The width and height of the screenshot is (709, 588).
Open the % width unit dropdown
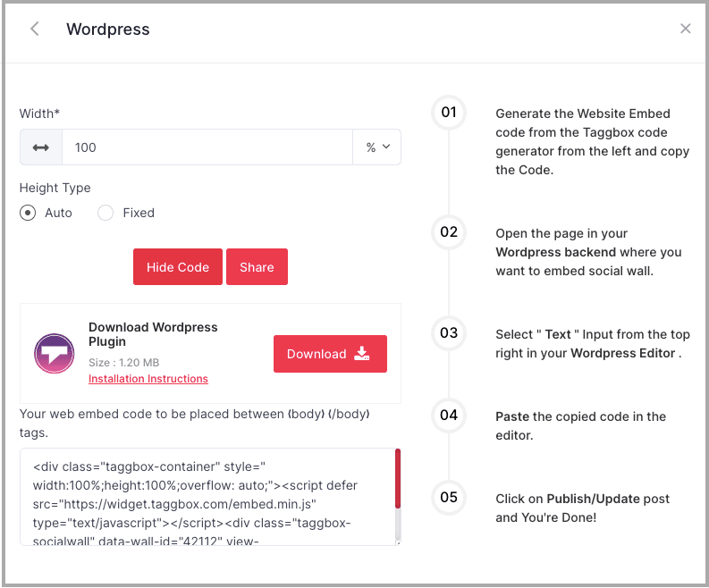tap(377, 147)
